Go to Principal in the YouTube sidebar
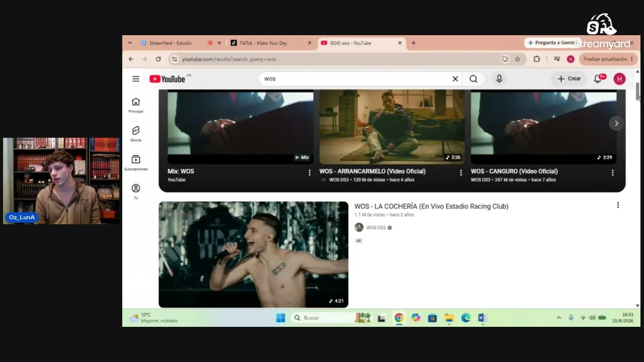 (136, 105)
